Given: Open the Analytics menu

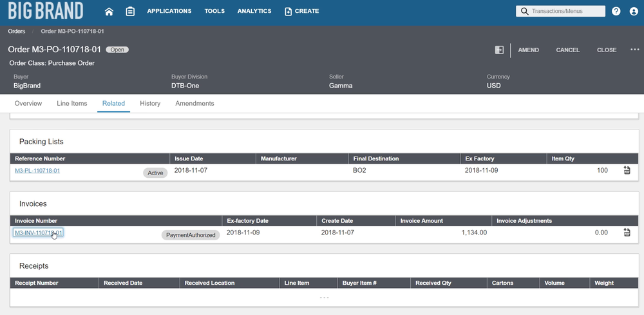Looking at the screenshot, I should coord(254,11).
